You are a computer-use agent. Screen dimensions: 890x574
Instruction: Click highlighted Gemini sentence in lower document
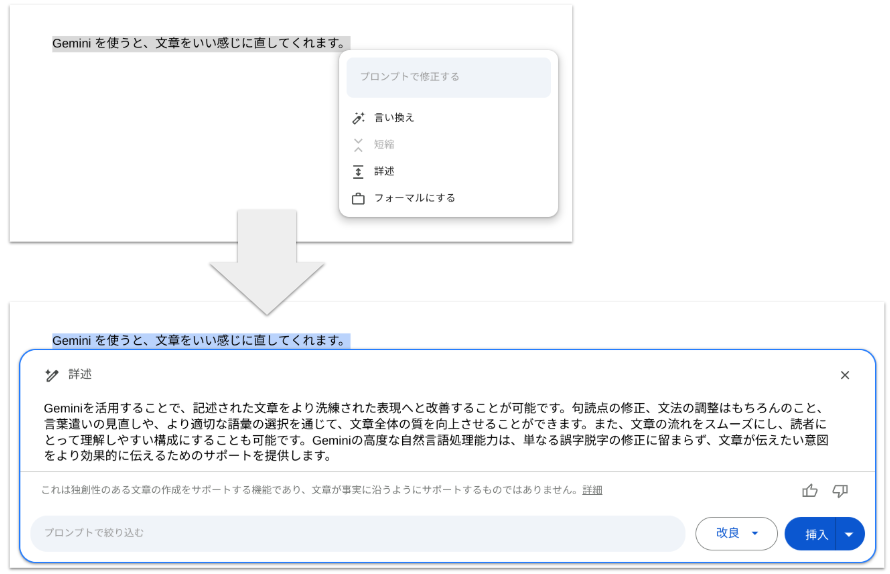pyautogui.click(x=201, y=341)
